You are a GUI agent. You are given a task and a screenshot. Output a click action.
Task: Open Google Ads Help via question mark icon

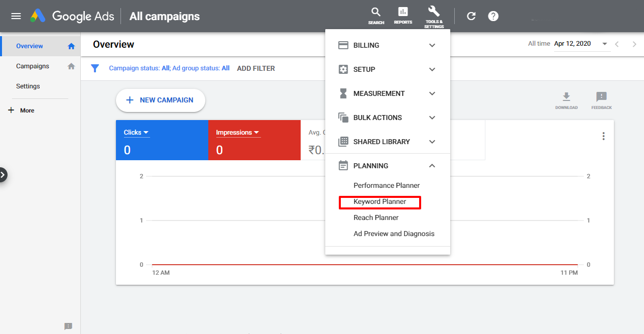tap(493, 16)
